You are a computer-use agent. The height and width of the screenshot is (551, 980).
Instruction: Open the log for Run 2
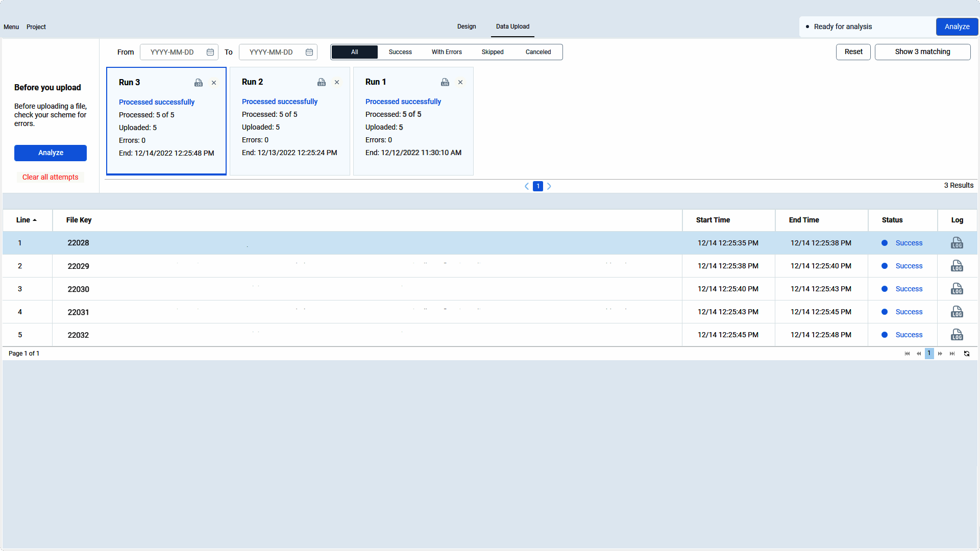322,82
